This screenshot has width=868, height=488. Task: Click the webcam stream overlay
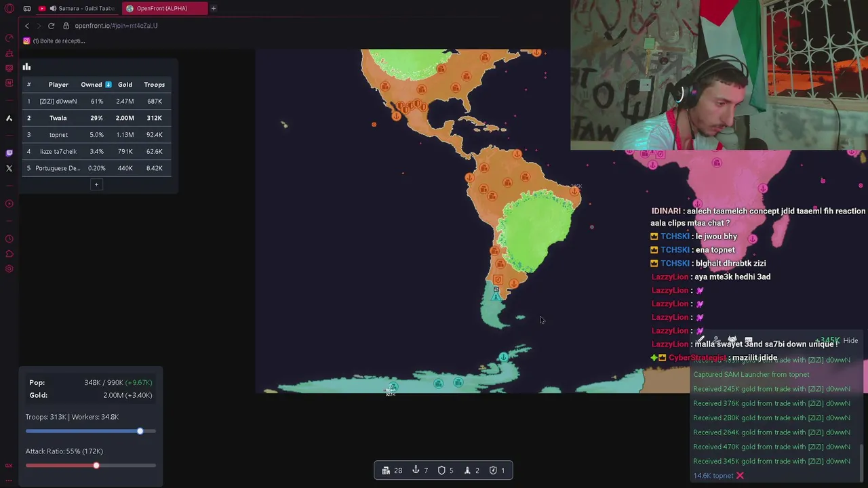pyautogui.click(x=719, y=75)
